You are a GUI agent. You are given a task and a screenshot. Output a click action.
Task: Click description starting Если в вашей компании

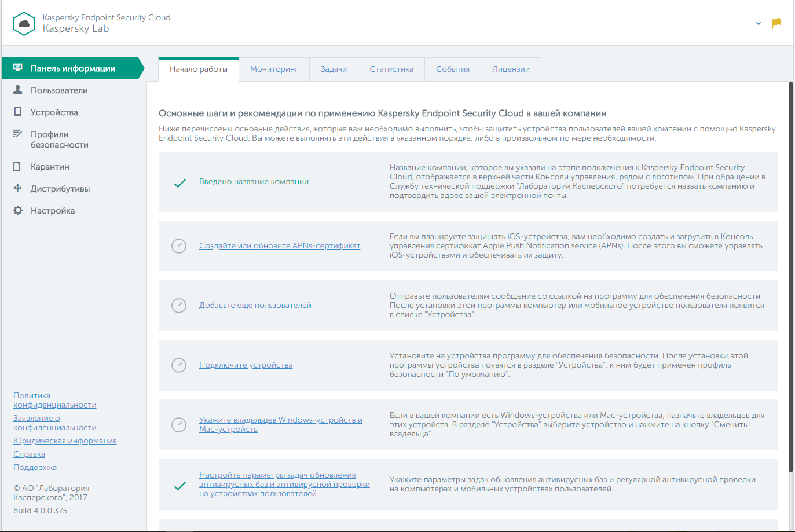point(577,425)
